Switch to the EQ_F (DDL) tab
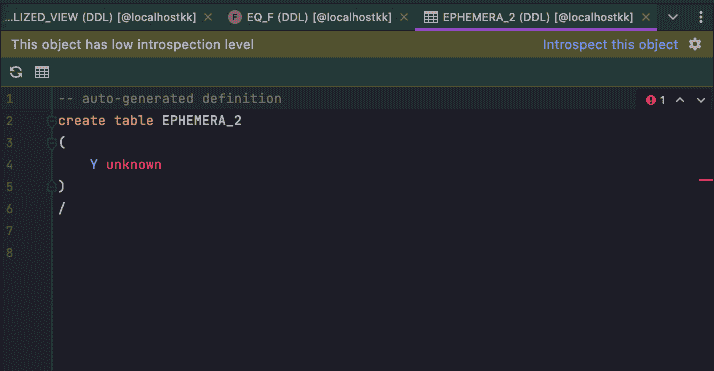Image resolution: width=714 pixels, height=371 pixels. pos(319,17)
